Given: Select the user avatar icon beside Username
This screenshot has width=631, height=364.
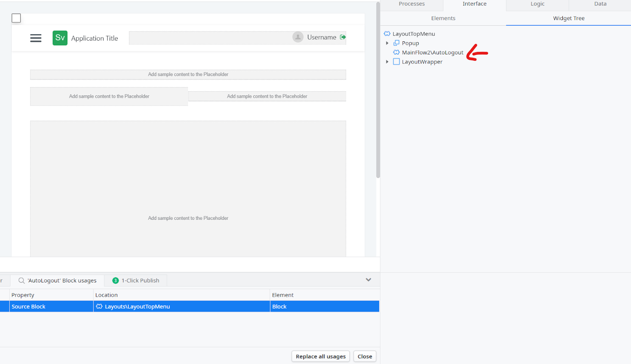Looking at the screenshot, I should click(x=298, y=37).
